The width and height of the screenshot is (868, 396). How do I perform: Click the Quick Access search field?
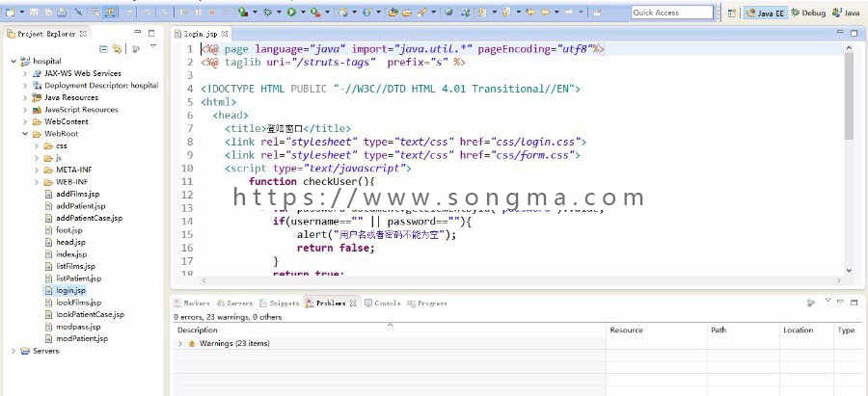pyautogui.click(x=671, y=13)
